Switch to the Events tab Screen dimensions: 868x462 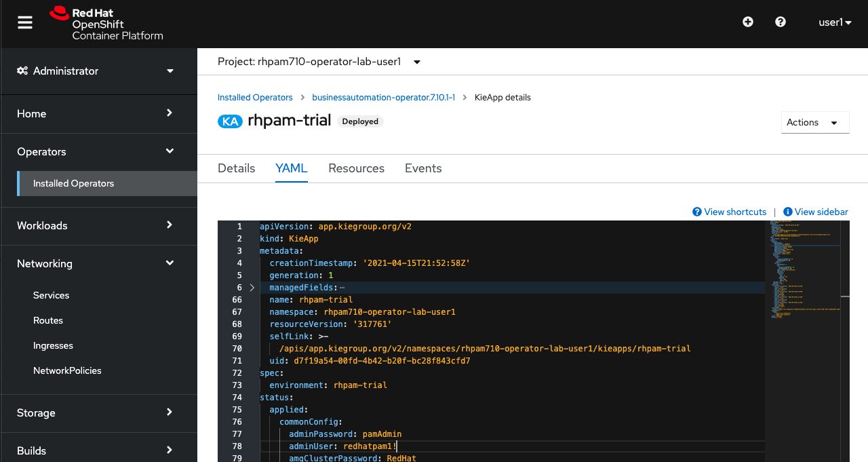pos(423,168)
